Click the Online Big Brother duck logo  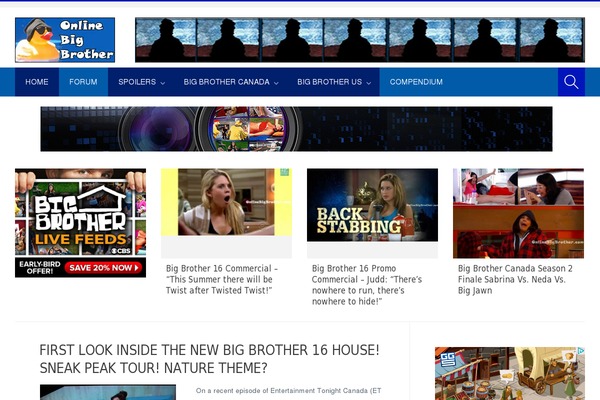click(65, 40)
